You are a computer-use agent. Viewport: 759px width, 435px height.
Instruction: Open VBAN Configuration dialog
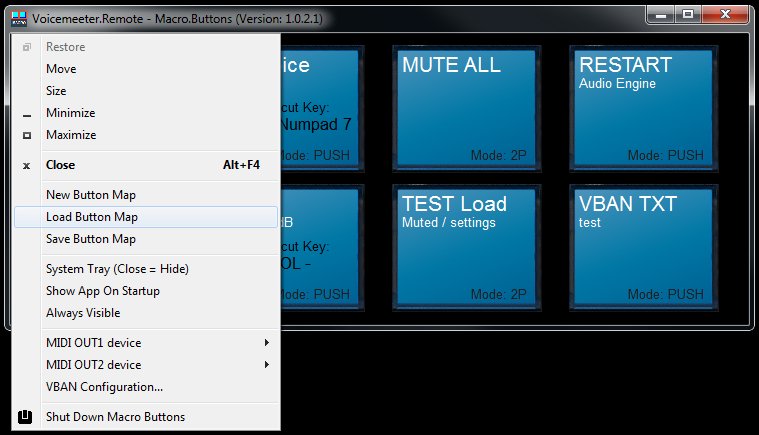pos(104,387)
